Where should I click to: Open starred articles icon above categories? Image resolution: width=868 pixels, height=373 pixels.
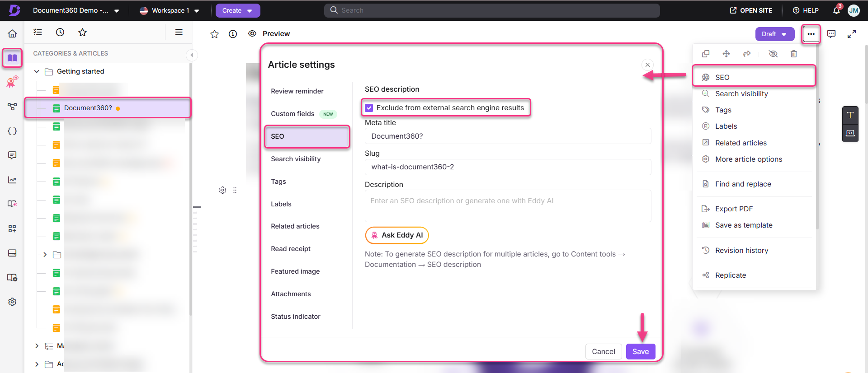pos(82,32)
